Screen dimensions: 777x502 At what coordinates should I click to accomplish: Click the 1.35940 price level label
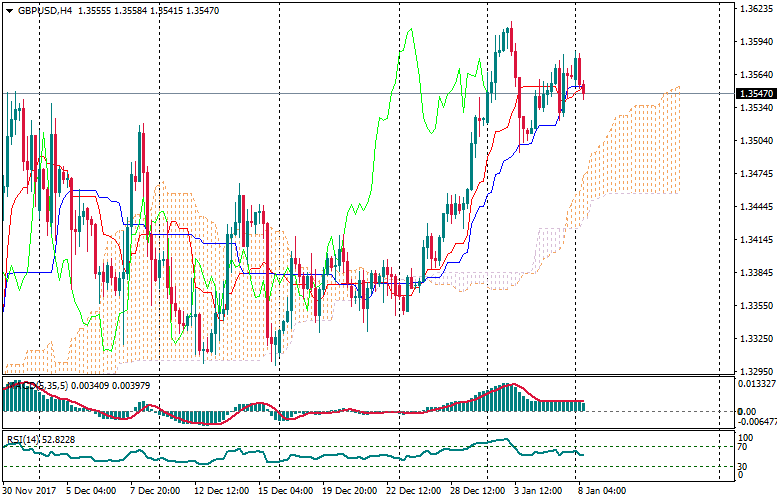[756, 42]
